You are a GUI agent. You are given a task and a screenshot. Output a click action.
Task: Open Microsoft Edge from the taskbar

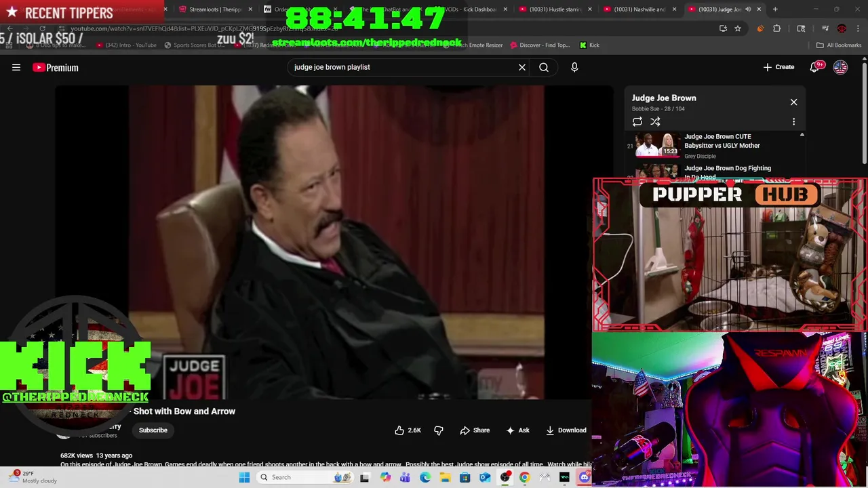[425, 477]
